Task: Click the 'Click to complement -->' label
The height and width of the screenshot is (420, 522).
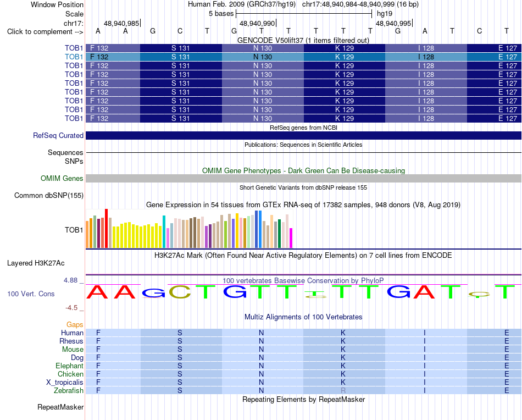Action: point(45,32)
